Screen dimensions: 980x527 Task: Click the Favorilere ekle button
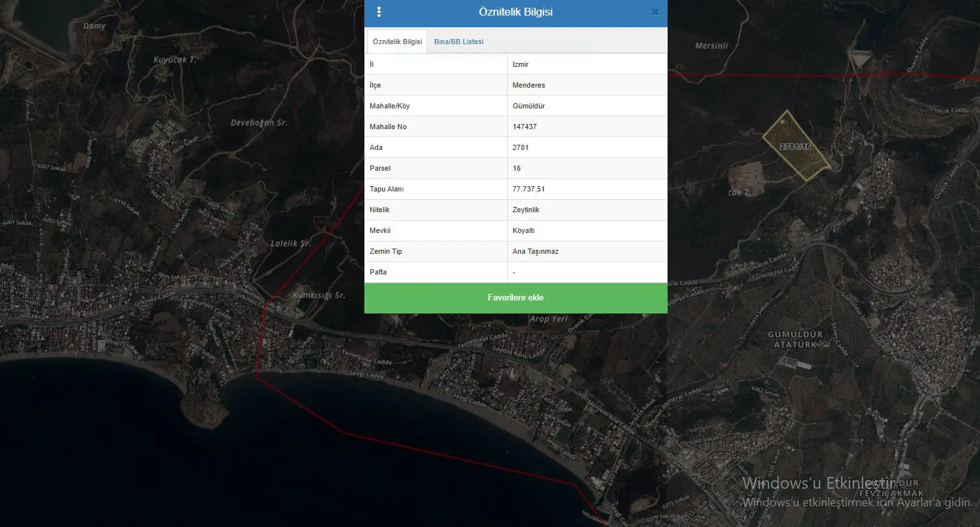516,298
